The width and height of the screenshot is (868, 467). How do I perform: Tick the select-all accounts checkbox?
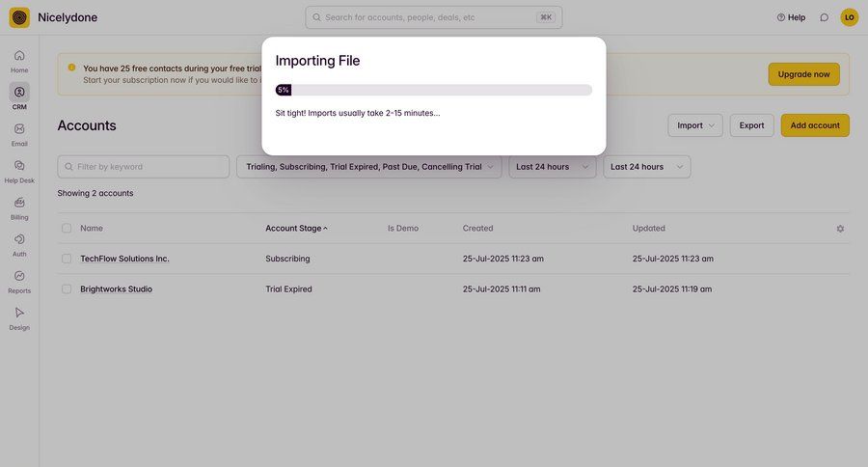point(67,229)
